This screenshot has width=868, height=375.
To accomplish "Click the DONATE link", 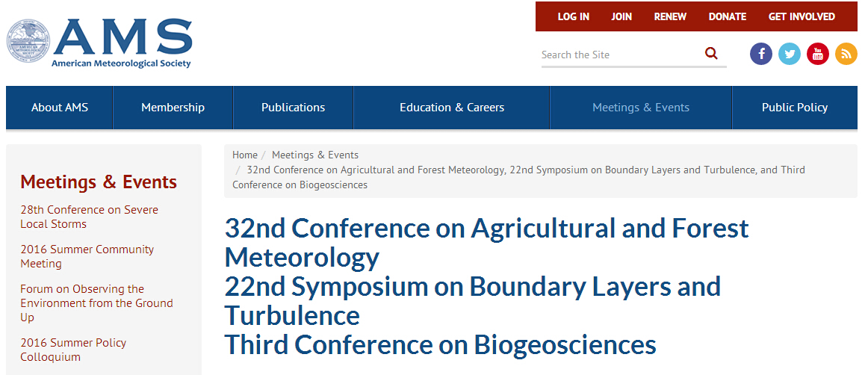I will click(728, 16).
